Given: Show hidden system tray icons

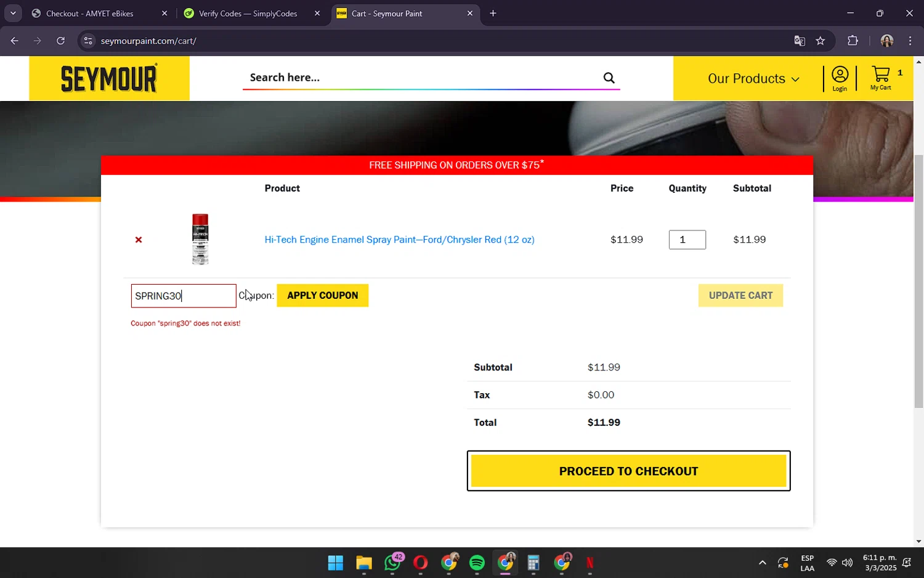Looking at the screenshot, I should (762, 563).
